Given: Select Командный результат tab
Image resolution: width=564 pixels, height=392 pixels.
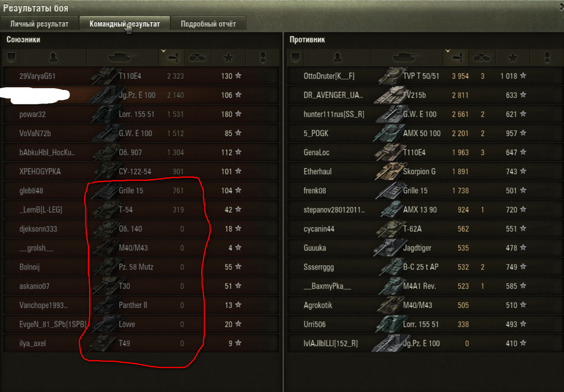Looking at the screenshot, I should click(x=125, y=24).
